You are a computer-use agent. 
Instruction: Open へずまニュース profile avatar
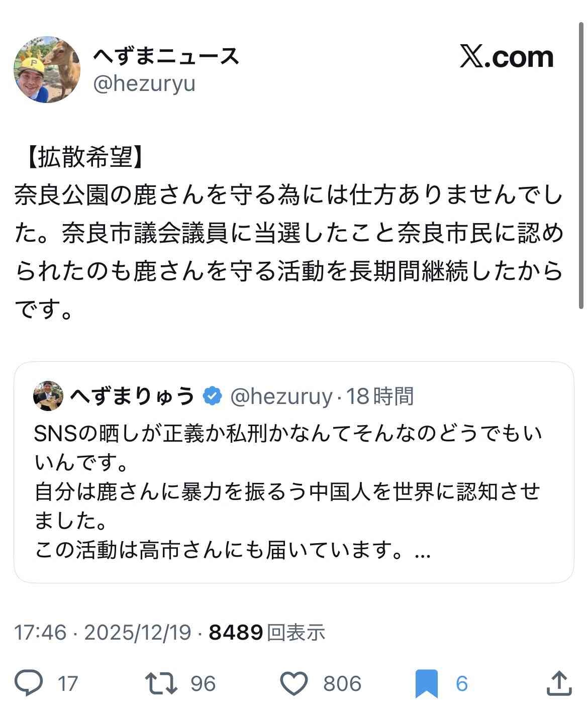click(x=47, y=69)
